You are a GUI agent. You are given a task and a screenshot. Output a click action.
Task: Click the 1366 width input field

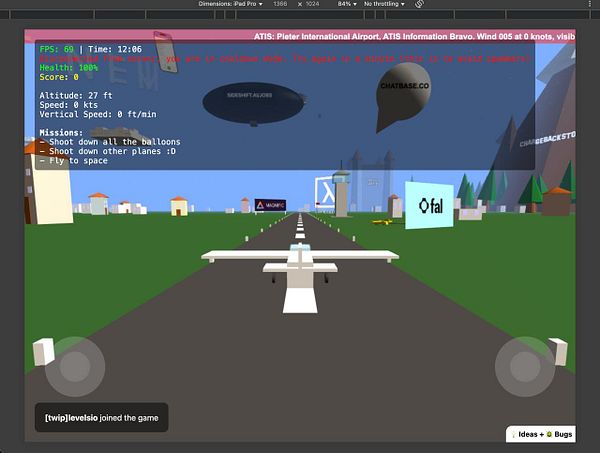(280, 4)
